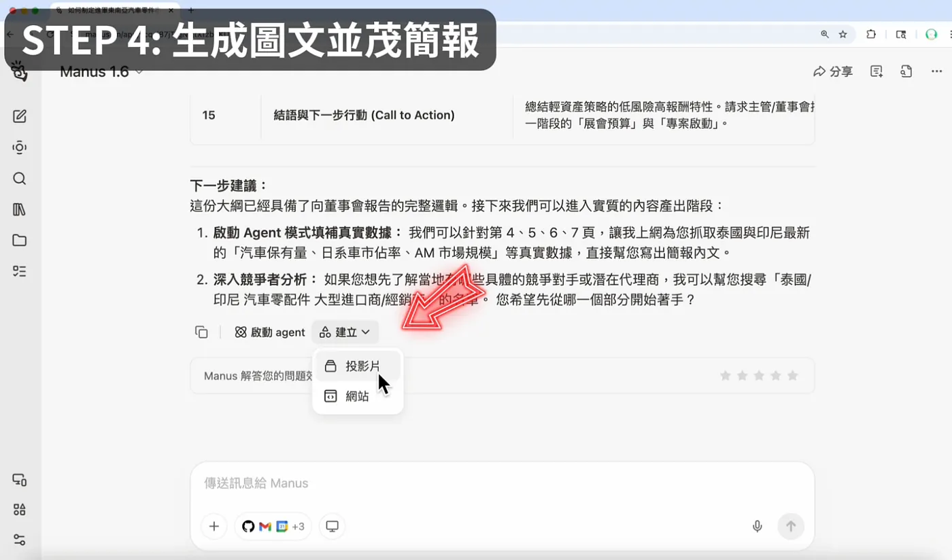Open the task checklist icon in sidebar
Image resolution: width=952 pixels, height=560 pixels.
coord(20,271)
